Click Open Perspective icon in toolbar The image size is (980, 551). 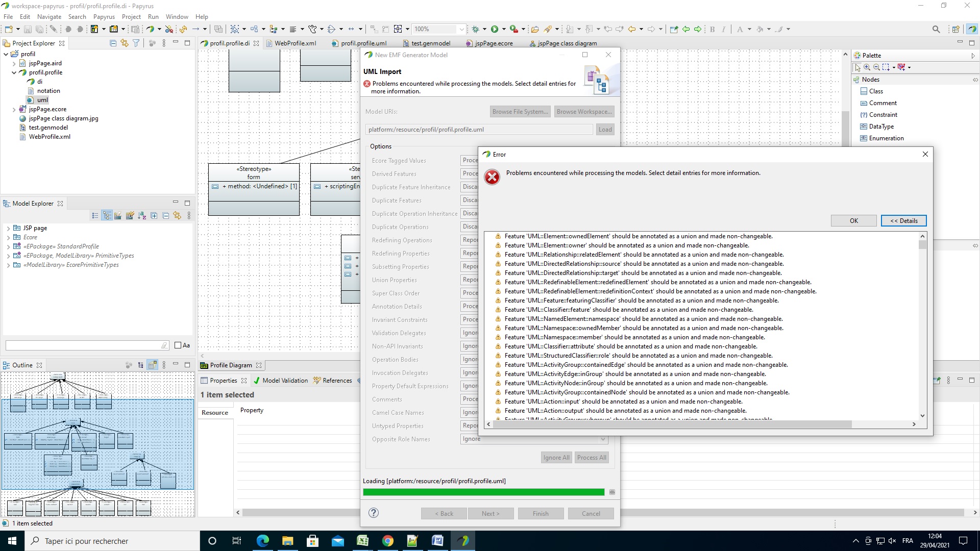pos(955,29)
